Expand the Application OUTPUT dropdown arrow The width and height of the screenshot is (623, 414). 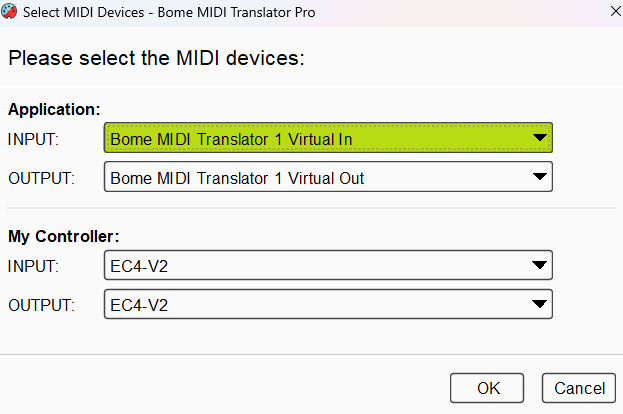click(540, 177)
